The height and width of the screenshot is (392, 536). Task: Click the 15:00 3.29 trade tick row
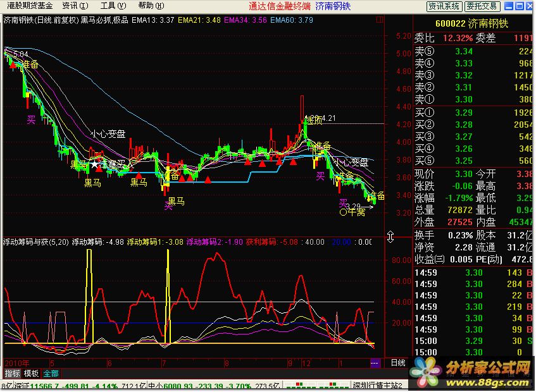(x=473, y=341)
